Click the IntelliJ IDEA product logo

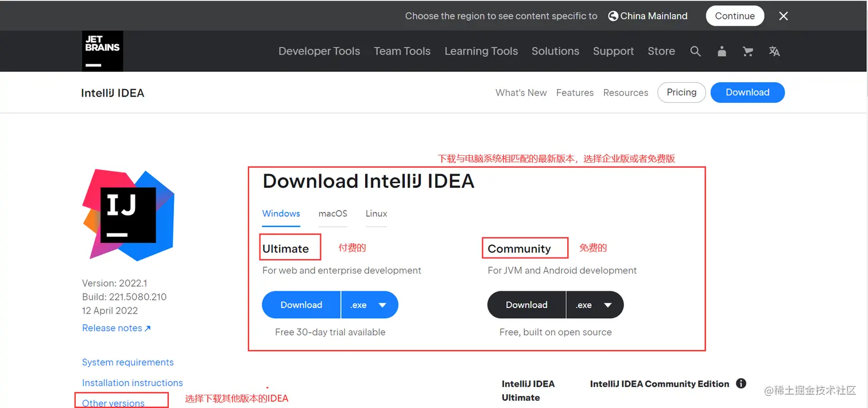(x=127, y=214)
